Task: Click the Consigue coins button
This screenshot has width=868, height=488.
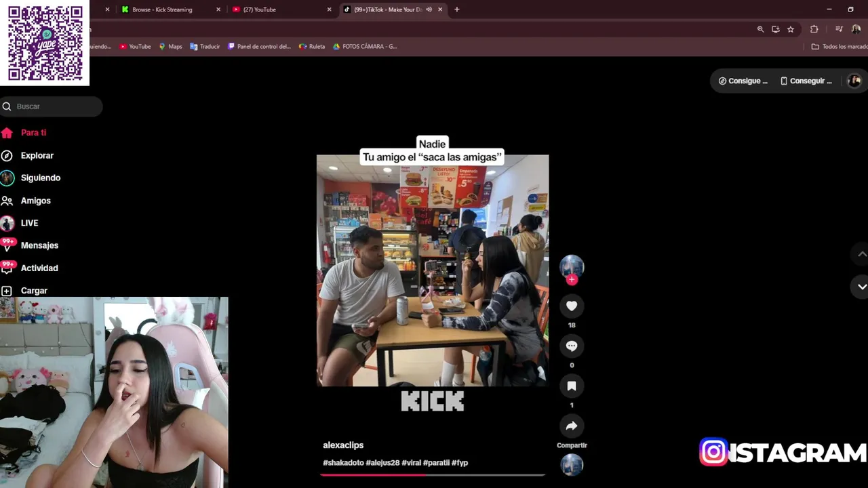Action: coord(743,81)
